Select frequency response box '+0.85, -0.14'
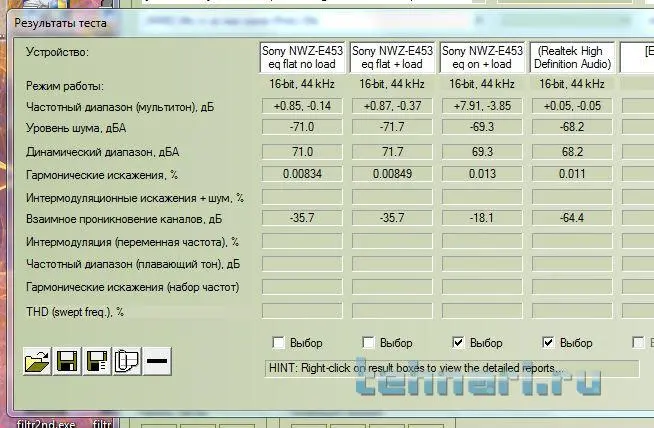The image size is (654, 428). tap(302, 106)
